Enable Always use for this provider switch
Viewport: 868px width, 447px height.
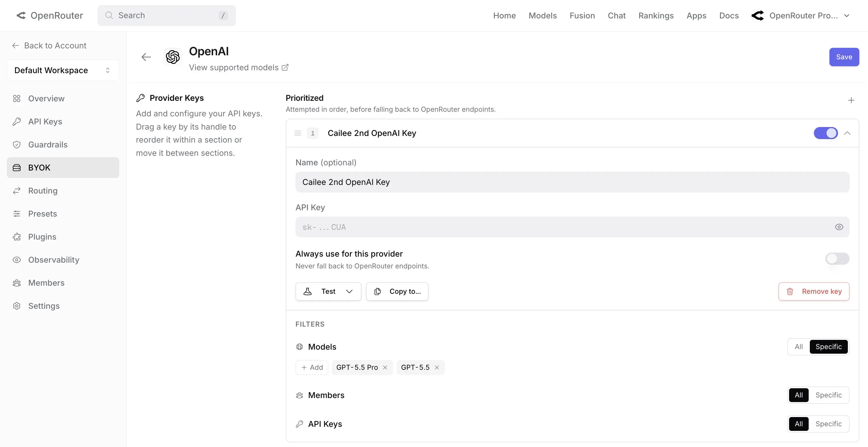(837, 259)
